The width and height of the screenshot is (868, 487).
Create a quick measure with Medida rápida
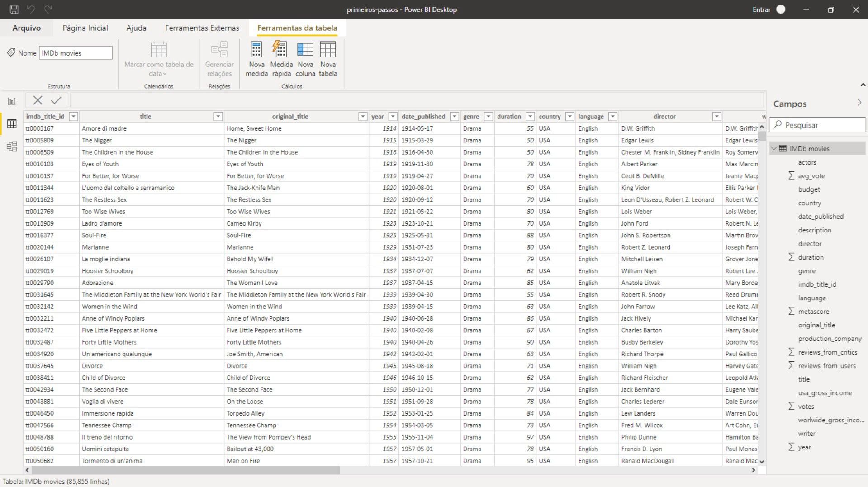281,50
